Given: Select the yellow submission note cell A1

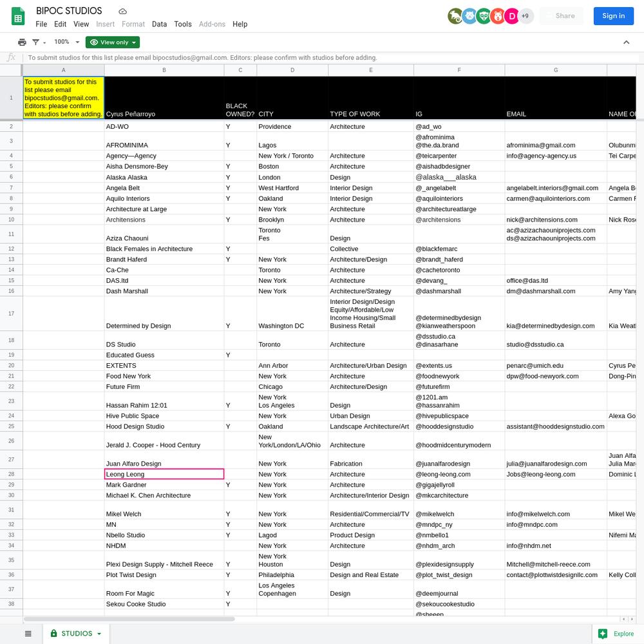Looking at the screenshot, I should click(63, 98).
